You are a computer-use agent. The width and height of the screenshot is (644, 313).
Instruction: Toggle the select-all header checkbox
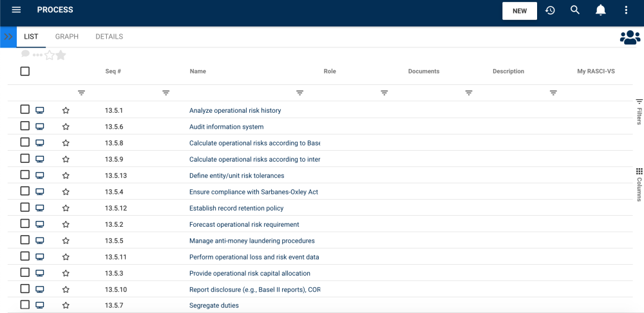click(25, 71)
